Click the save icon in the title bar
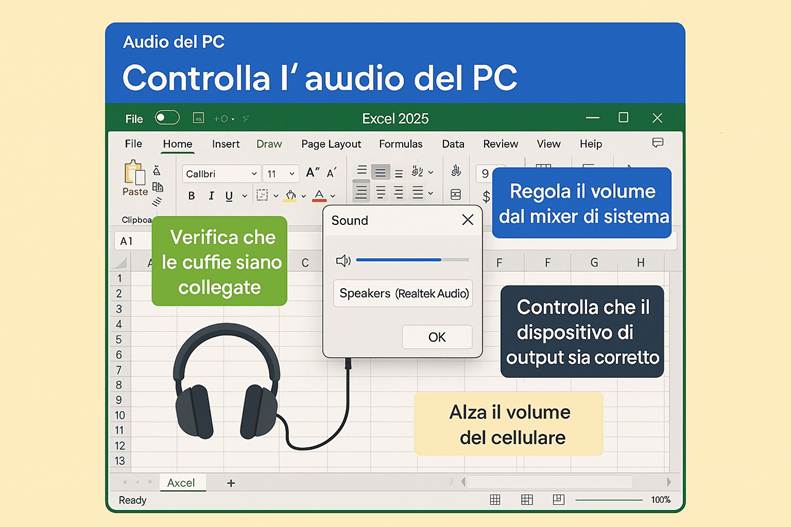 click(198, 118)
